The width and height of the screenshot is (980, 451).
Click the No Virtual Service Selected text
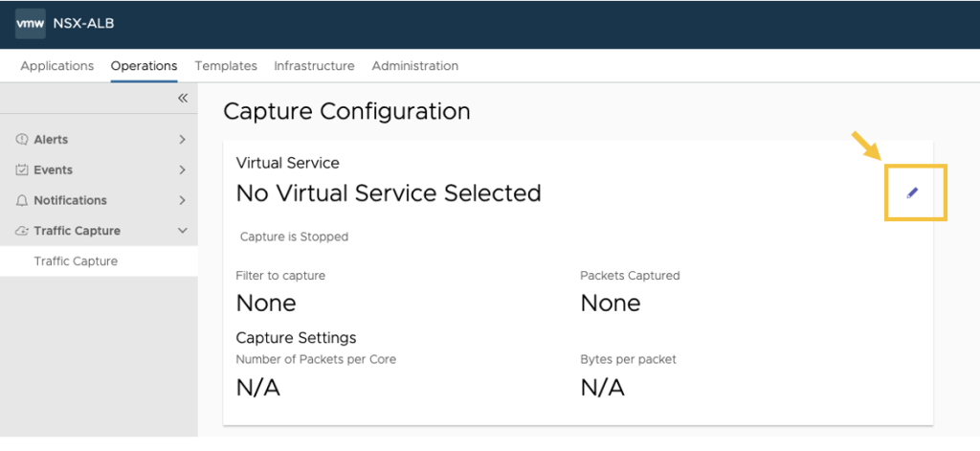[x=389, y=193]
